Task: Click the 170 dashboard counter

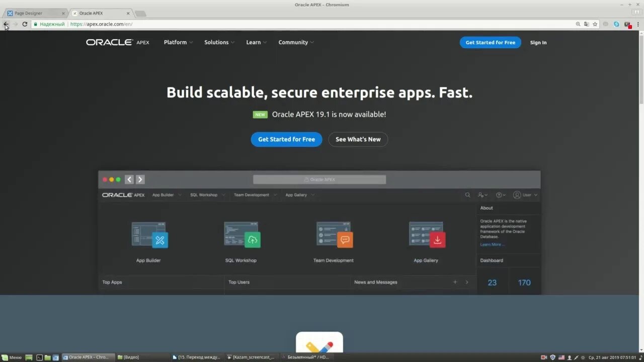Action: (x=524, y=283)
